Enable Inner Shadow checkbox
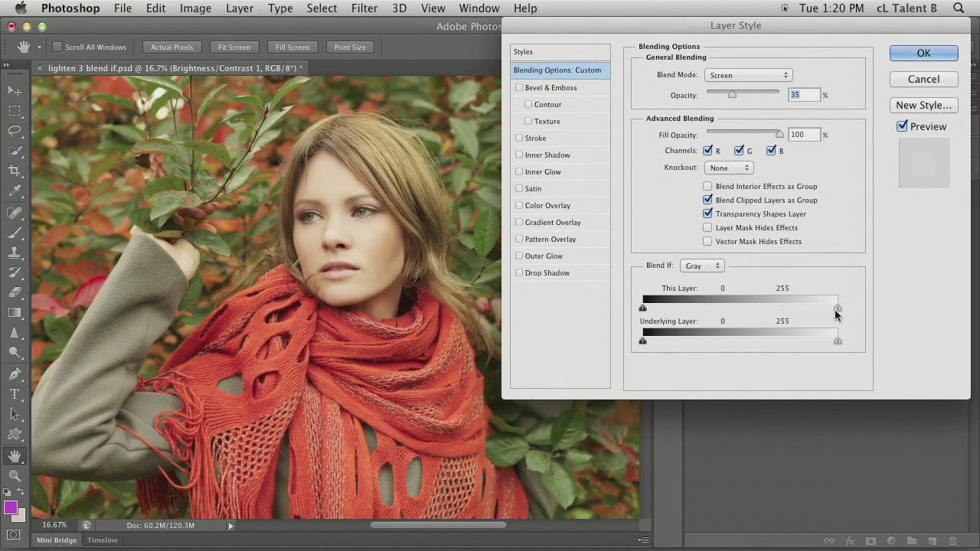The width and height of the screenshot is (980, 551). pos(519,155)
